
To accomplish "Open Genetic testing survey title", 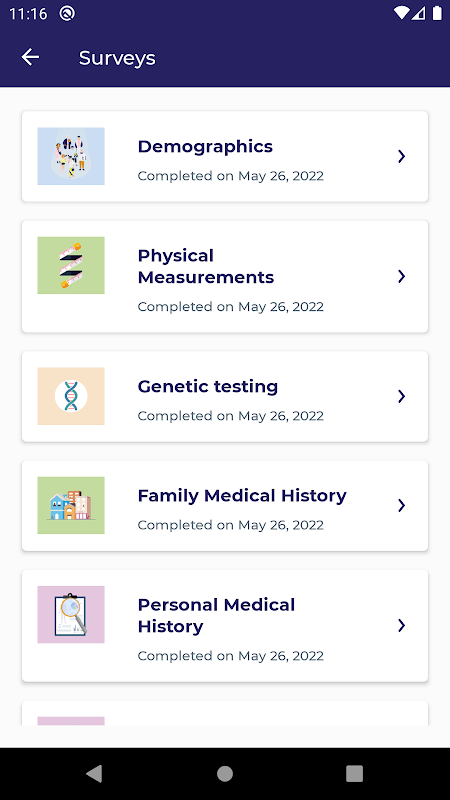I will (208, 387).
